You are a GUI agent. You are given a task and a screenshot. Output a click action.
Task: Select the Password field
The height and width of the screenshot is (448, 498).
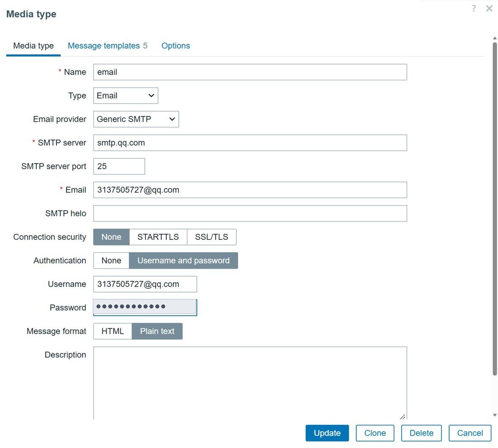(145, 307)
